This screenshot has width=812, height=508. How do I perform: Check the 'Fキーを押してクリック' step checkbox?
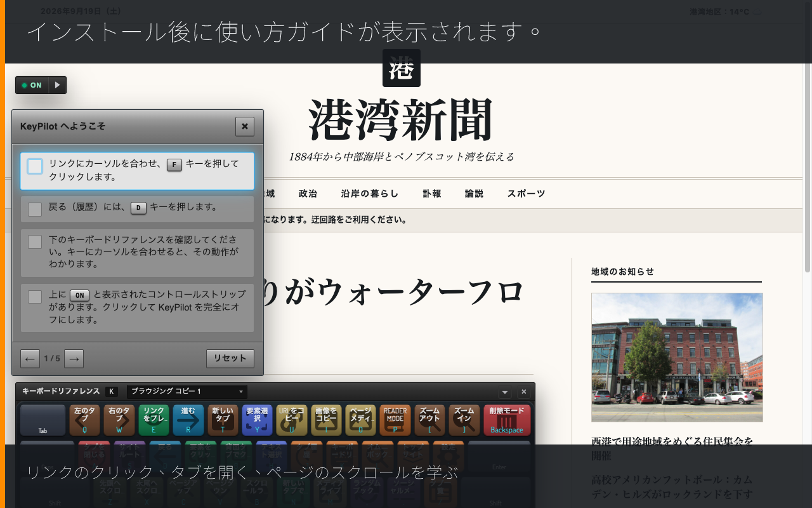click(35, 166)
